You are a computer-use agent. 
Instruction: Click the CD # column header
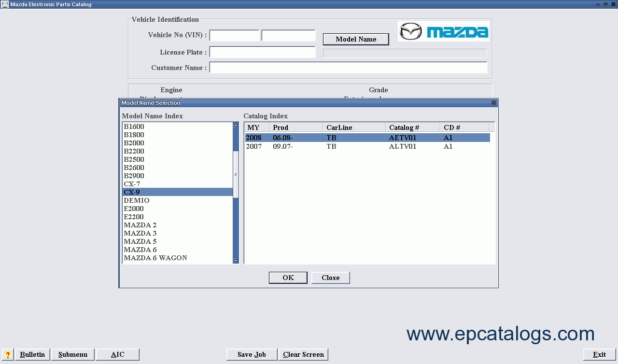464,127
